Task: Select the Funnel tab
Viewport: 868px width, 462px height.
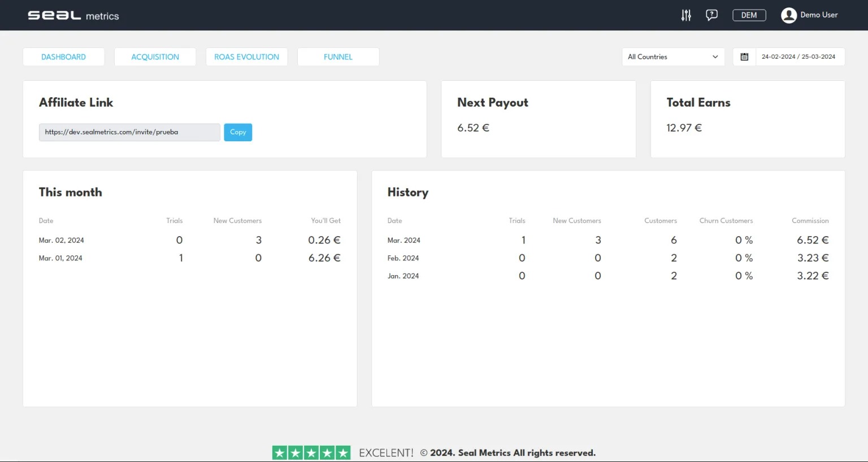Action: [x=338, y=57]
